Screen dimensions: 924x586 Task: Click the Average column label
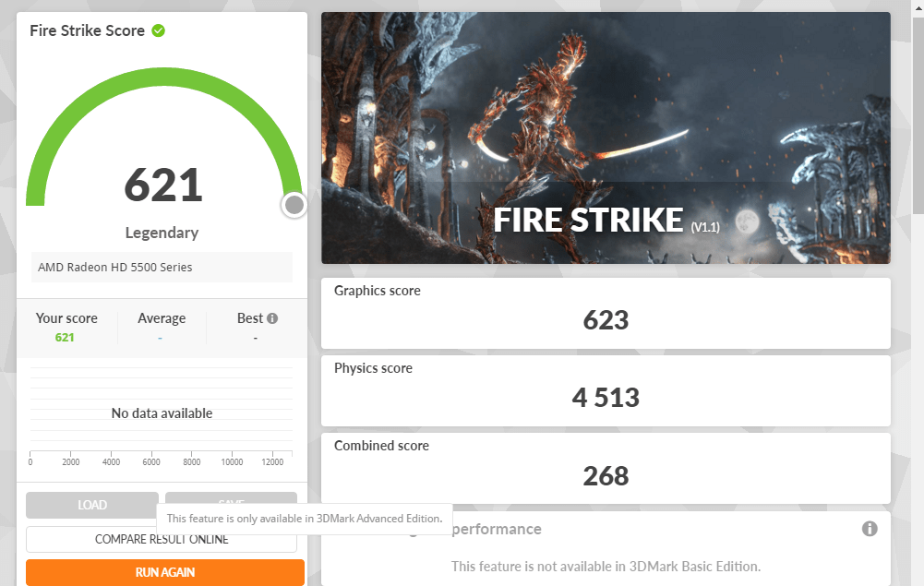click(x=162, y=318)
